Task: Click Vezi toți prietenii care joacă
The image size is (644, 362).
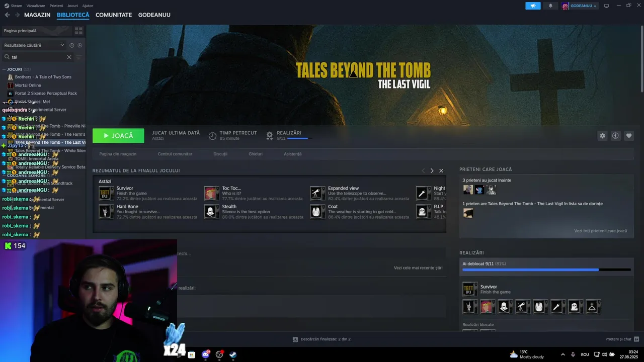Action: pos(601,231)
